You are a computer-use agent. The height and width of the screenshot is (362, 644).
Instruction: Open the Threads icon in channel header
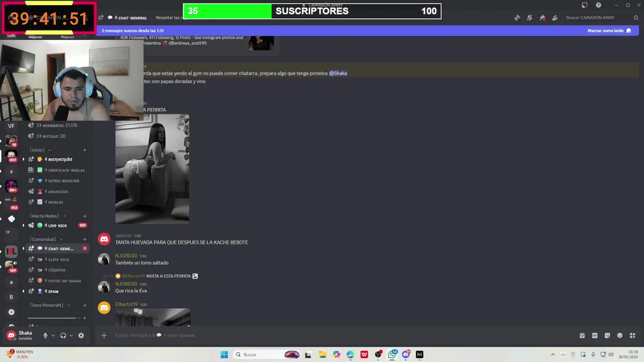517,18
